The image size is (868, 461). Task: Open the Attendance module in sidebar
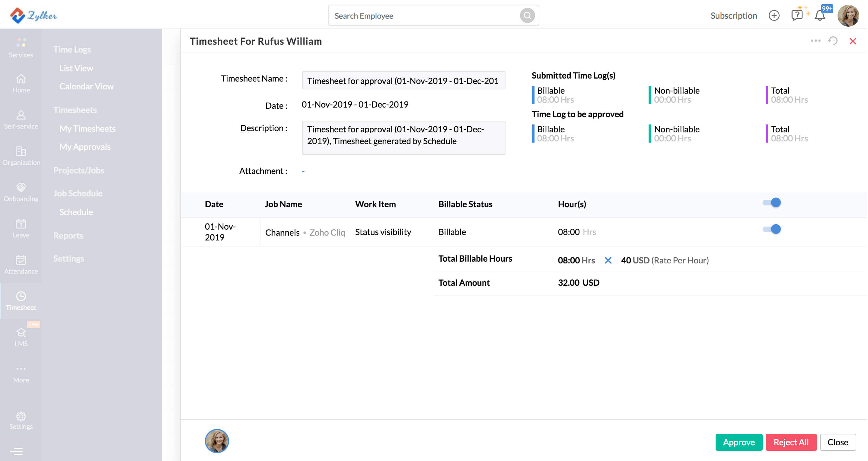click(x=21, y=265)
